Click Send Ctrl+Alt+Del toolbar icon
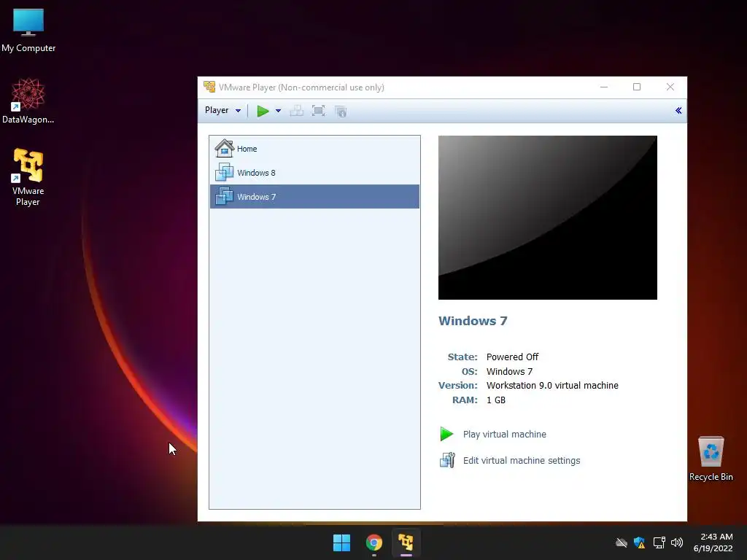The image size is (747, 560). click(296, 111)
